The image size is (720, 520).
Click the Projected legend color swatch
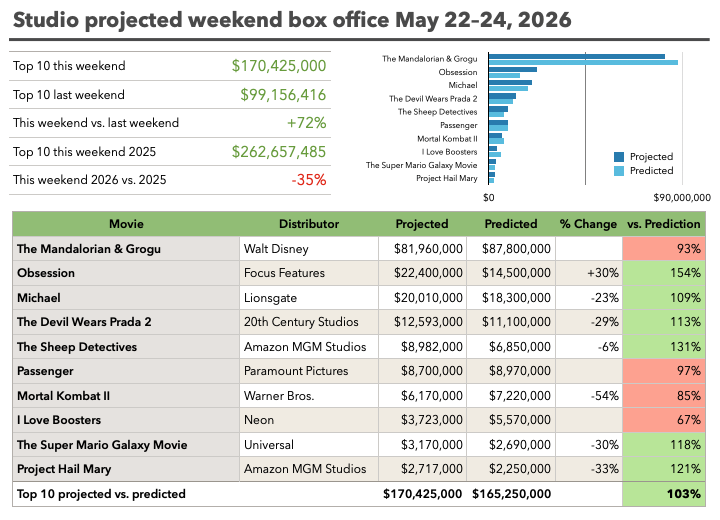point(619,157)
